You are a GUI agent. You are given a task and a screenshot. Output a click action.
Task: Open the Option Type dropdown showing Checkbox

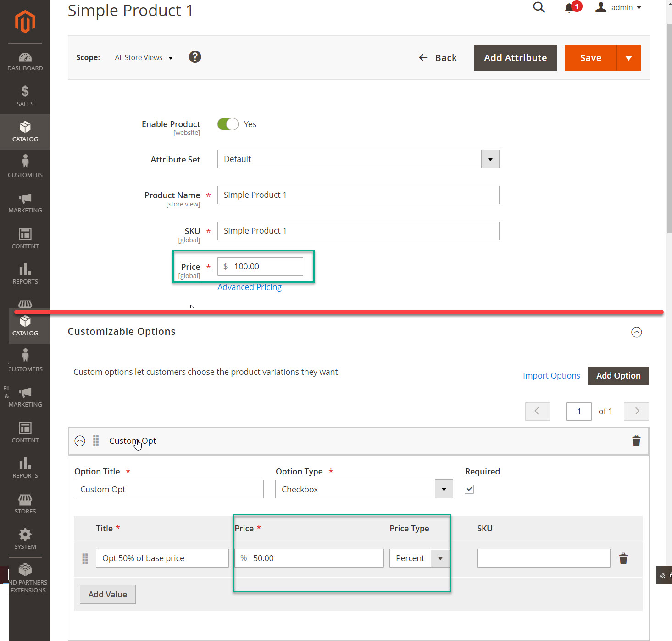[443, 489]
